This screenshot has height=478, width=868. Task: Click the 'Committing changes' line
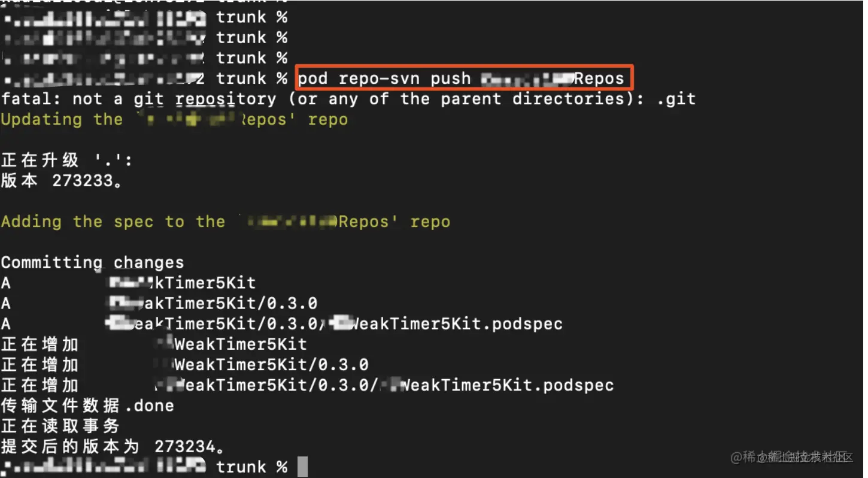tap(92, 262)
